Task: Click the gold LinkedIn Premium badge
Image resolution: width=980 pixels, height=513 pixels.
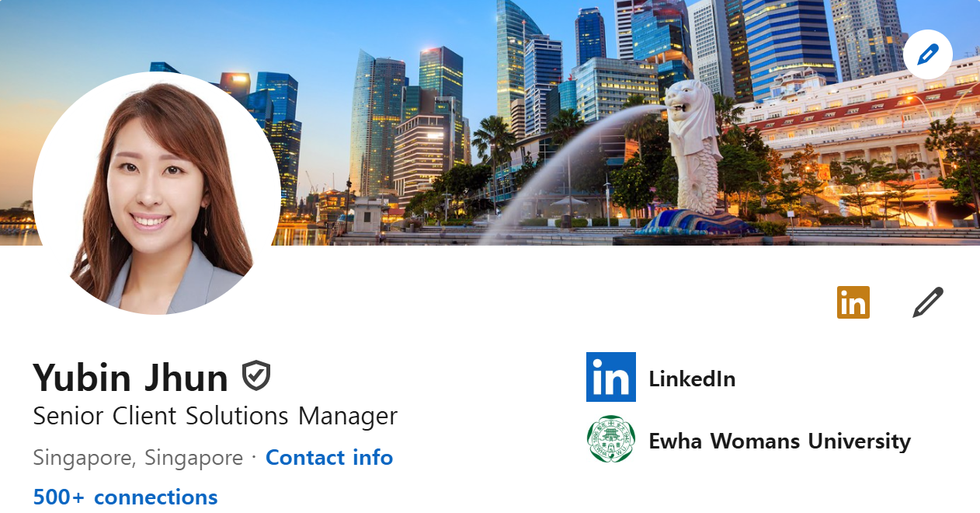Action: (853, 302)
